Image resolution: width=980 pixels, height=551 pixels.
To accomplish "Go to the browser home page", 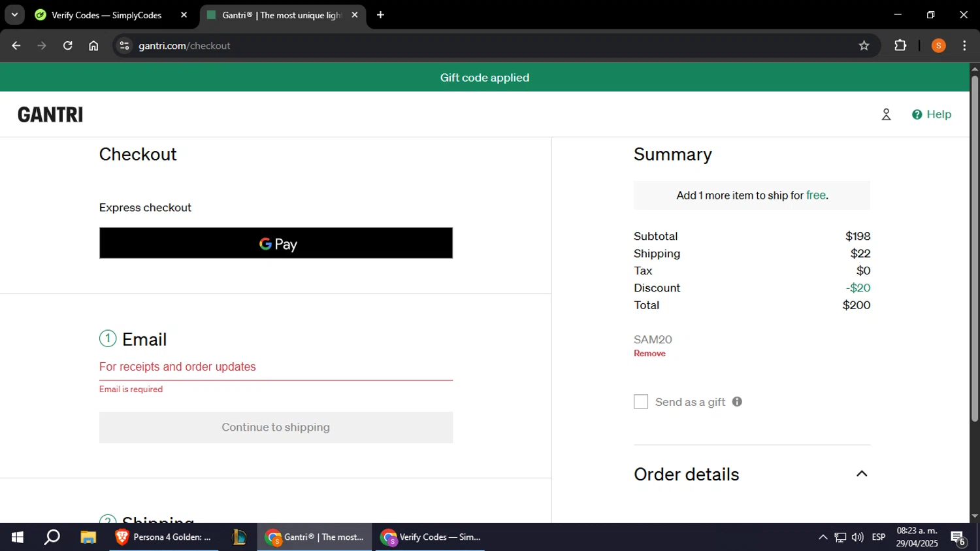I will [x=93, y=46].
